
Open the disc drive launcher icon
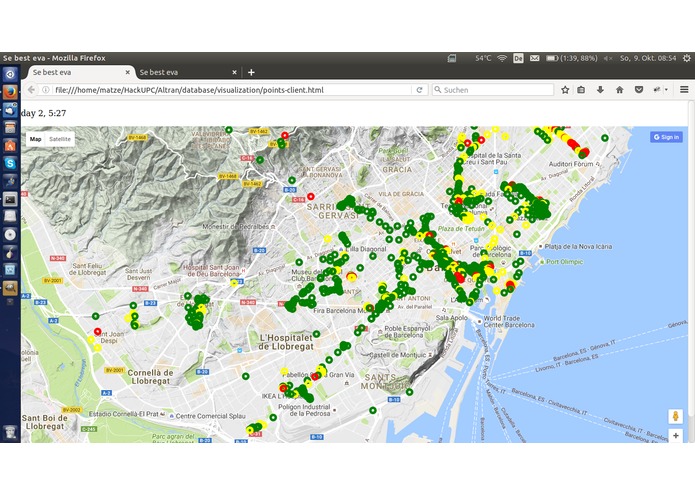[10, 234]
